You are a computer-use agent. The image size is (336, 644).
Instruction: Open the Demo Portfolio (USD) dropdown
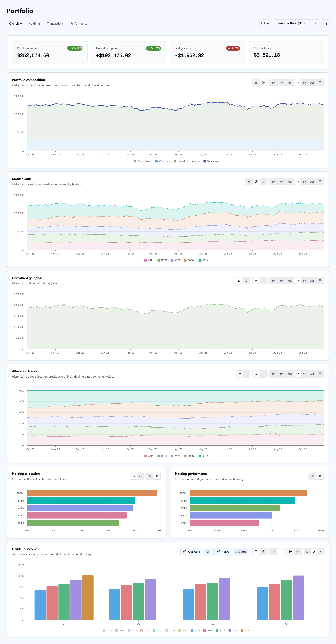point(297,23)
